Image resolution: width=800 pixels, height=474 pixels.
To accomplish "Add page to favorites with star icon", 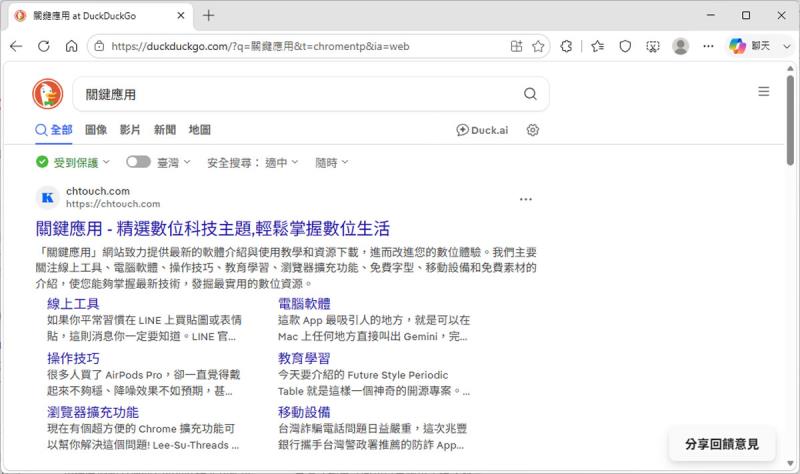I will [x=538, y=46].
